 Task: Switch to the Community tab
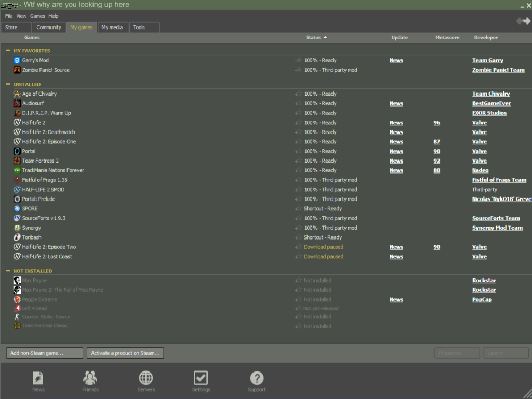click(x=49, y=28)
